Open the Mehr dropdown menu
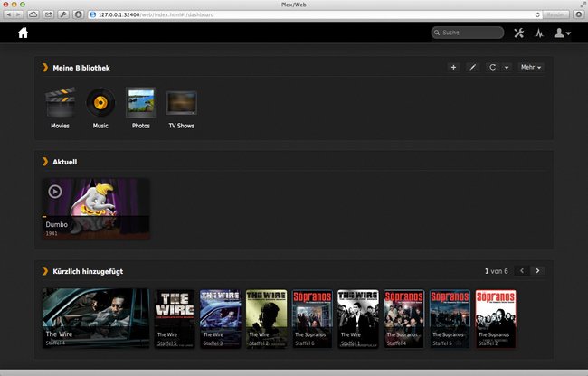Screen dimensions: 588x376 tap(531, 68)
